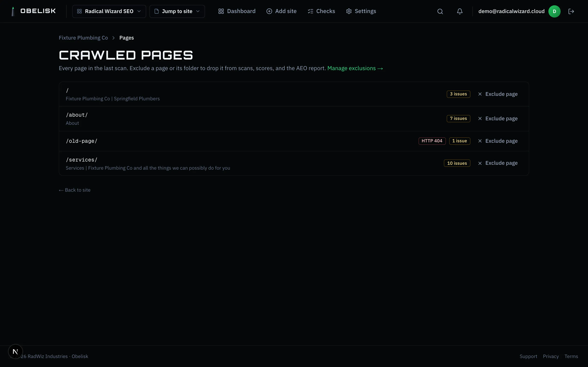This screenshot has height=367, width=588.
Task: Open the Next.js N badge
Action: pos(15,352)
